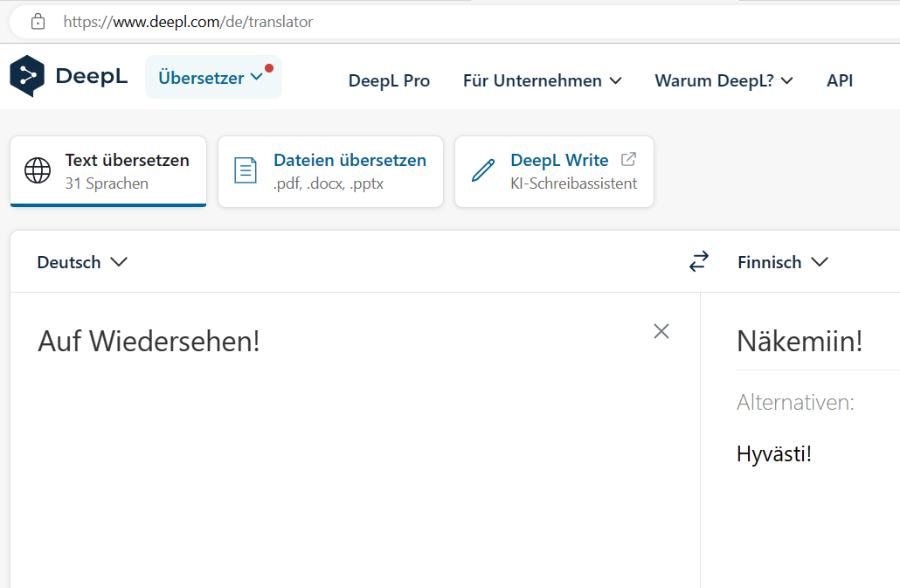Click the padlock icon in the address bar
This screenshot has width=900, height=588.
pos(38,21)
